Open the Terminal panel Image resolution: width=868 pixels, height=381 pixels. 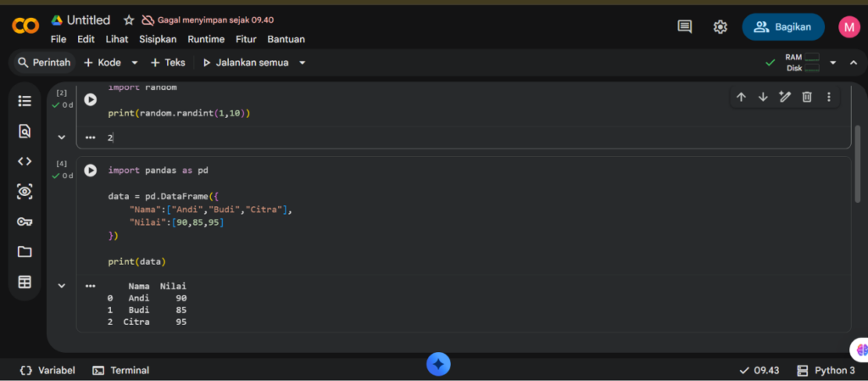pyautogui.click(x=121, y=371)
